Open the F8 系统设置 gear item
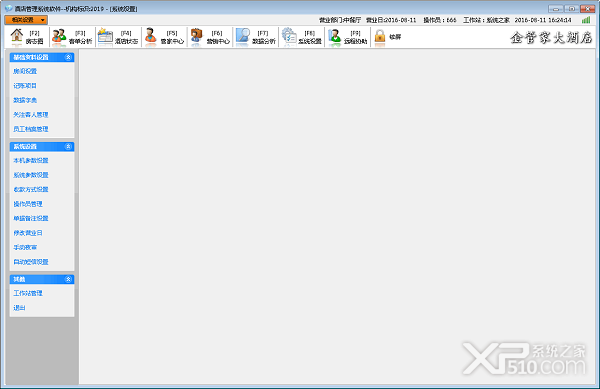This screenshot has height=389, width=600. click(x=302, y=37)
